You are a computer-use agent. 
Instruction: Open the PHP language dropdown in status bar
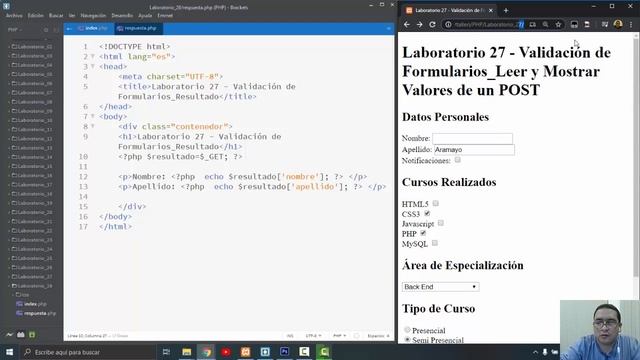pyautogui.click(x=339, y=336)
